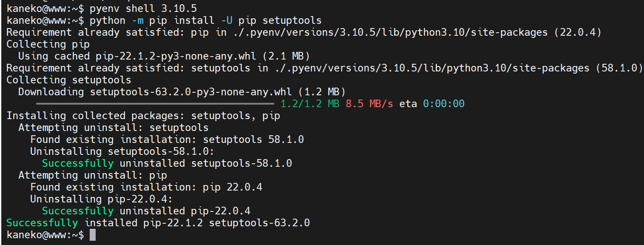
Task: Click the 'Uninstalling pip-22.0.4:' line
Action: coord(102,199)
